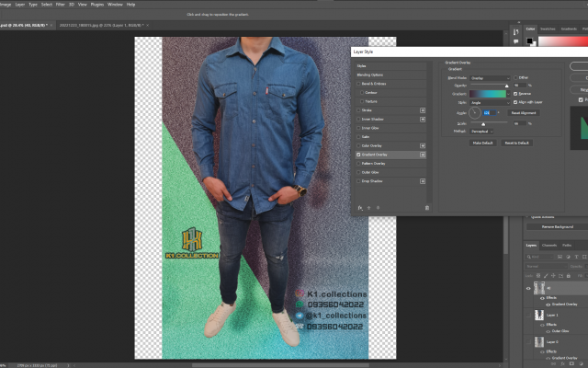Click the lock all padlock icon

click(x=569, y=276)
